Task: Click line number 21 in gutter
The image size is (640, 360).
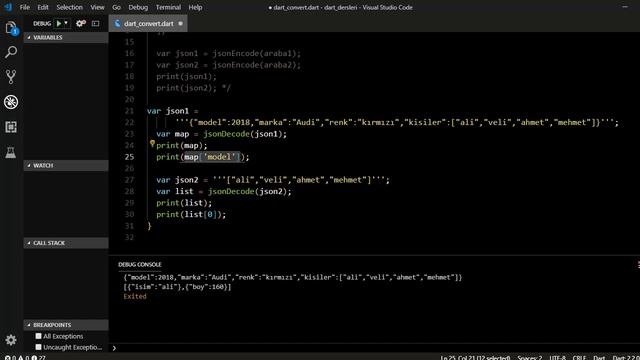Action: click(129, 111)
